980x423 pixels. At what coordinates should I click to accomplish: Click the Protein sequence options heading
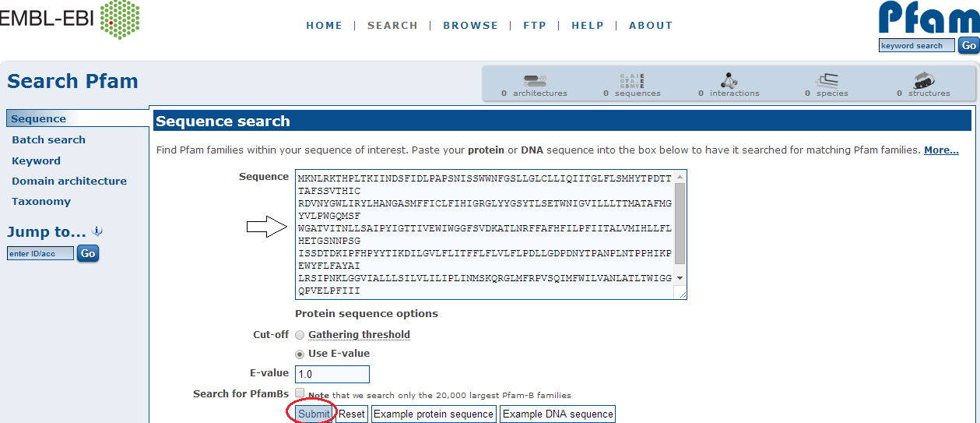367,314
